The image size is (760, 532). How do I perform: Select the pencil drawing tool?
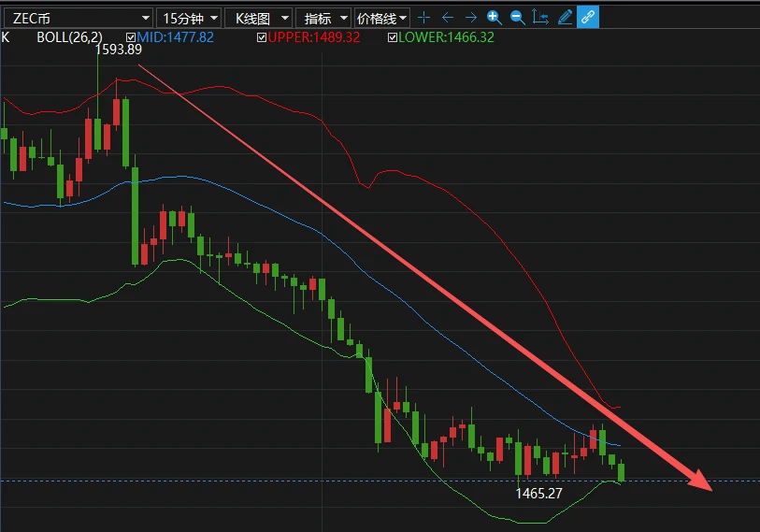[x=565, y=18]
